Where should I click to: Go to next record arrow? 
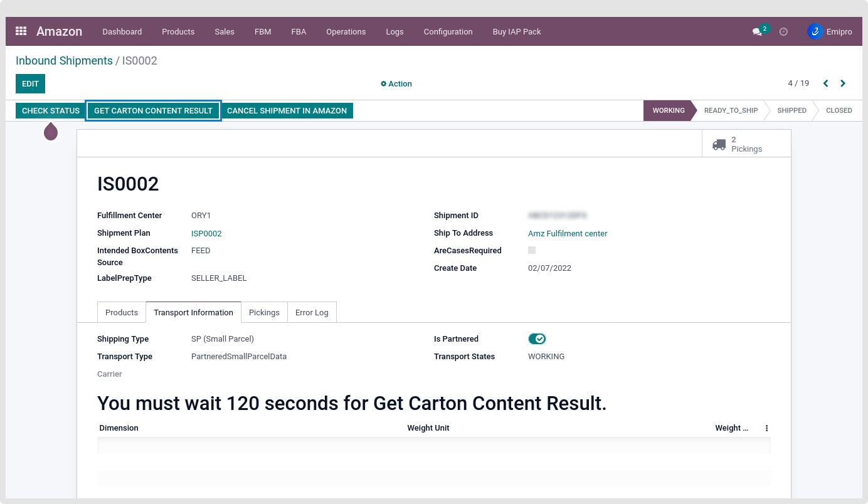click(x=843, y=83)
